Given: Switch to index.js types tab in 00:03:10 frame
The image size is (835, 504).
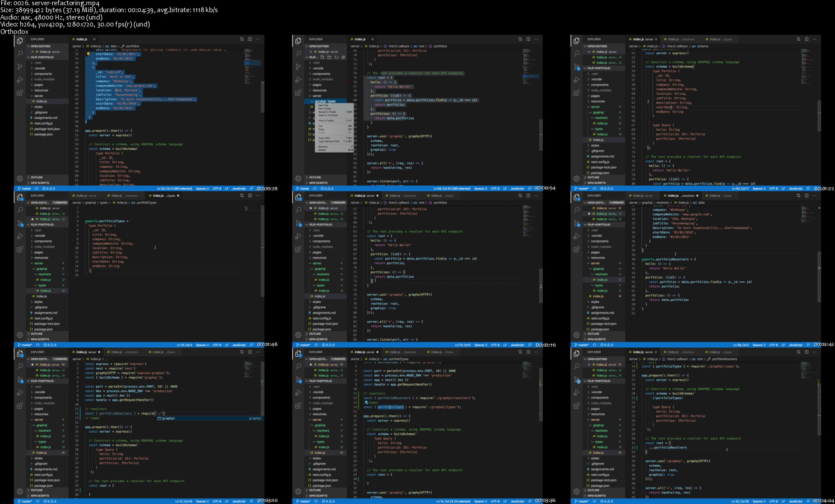Looking at the screenshot, I should 162,352.
